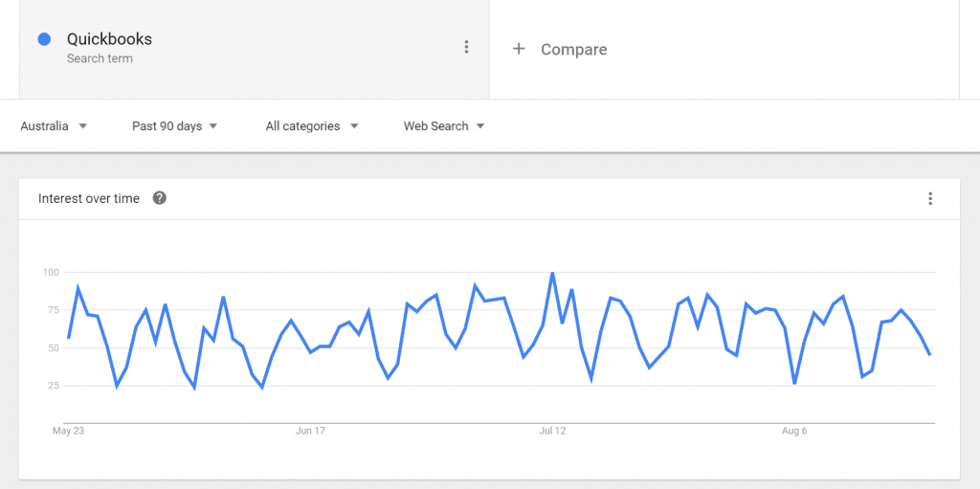Click the Compare button to add a term
Screen dimensions: 980x489
pos(559,50)
